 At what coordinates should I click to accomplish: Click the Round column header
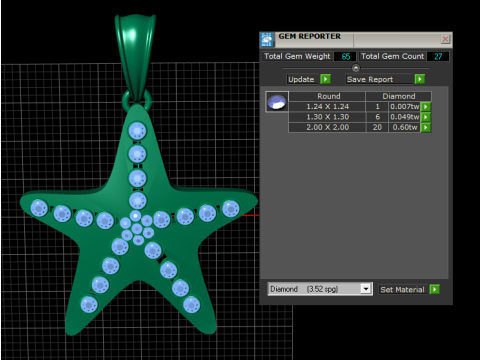coord(327,96)
